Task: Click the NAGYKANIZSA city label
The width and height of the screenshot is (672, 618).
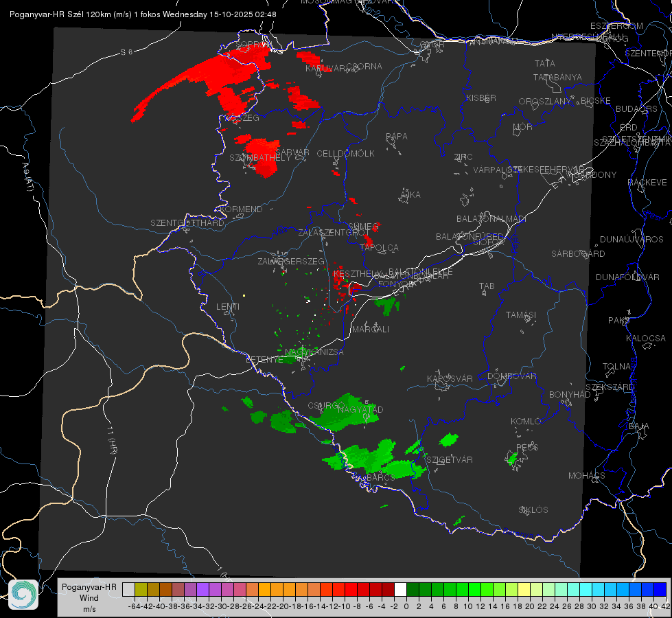Action: pos(314,352)
